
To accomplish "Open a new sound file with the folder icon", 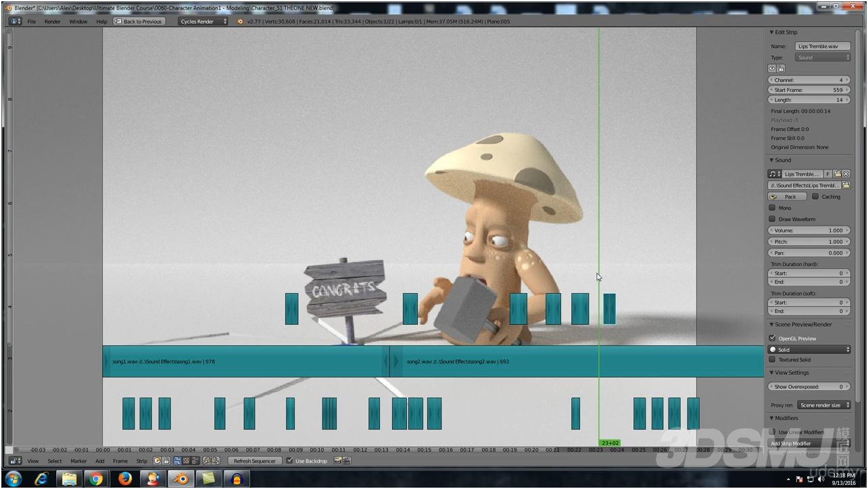I will pos(837,174).
